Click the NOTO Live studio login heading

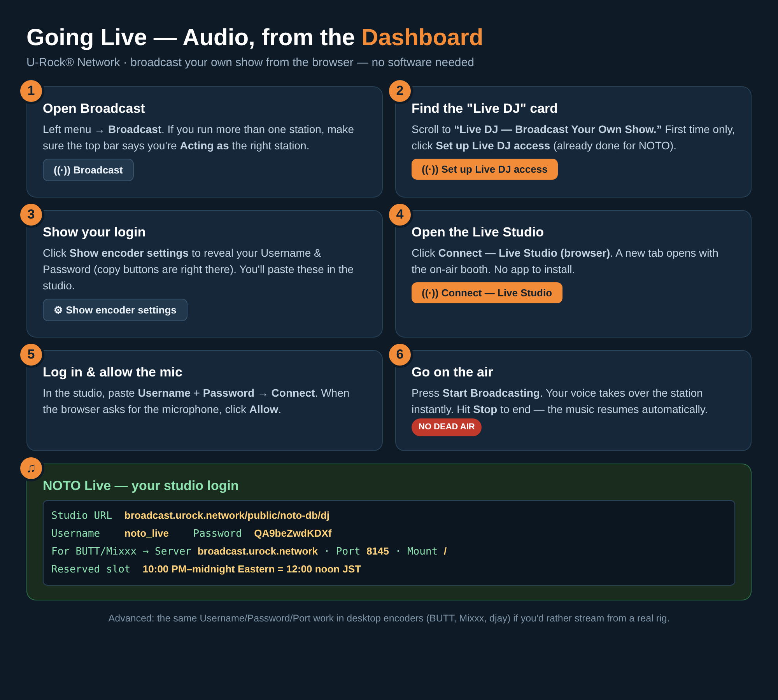click(141, 486)
